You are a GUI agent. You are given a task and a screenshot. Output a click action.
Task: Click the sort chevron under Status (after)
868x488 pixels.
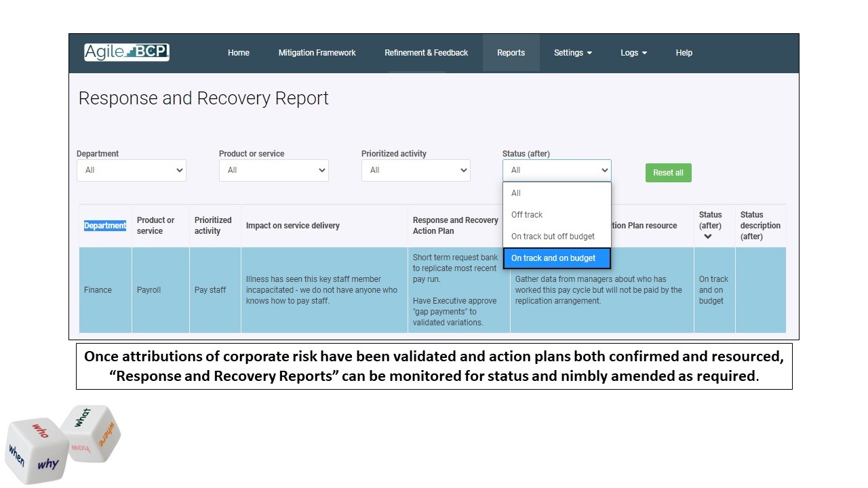point(707,237)
